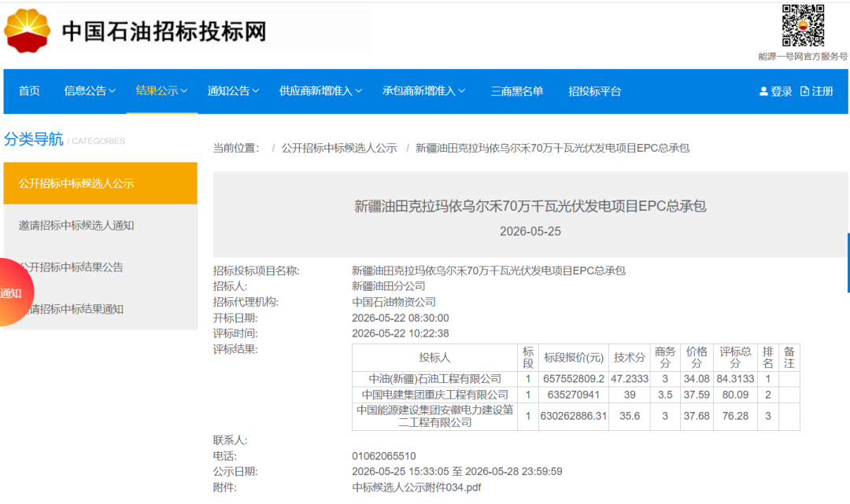This screenshot has width=850, height=504.
Task: Select 公开招标中标结果公告 in sidebar
Action: [100, 267]
